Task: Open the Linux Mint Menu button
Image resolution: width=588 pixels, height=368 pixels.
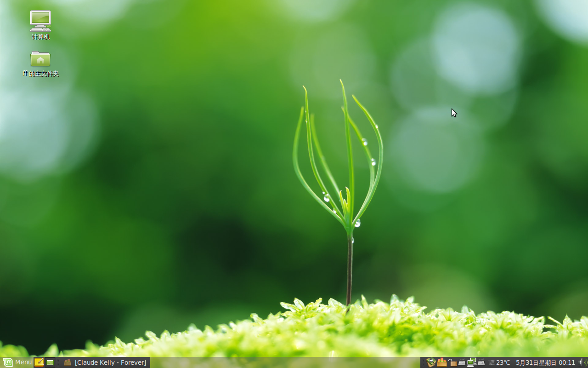Action: 17,362
